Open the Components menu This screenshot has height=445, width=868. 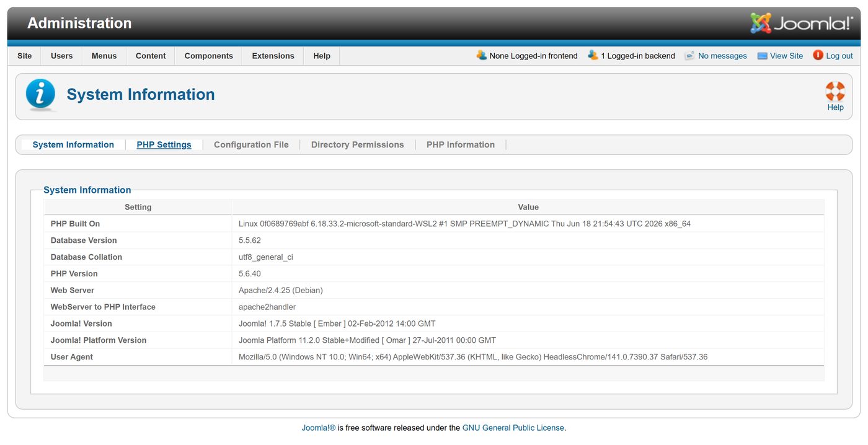209,56
